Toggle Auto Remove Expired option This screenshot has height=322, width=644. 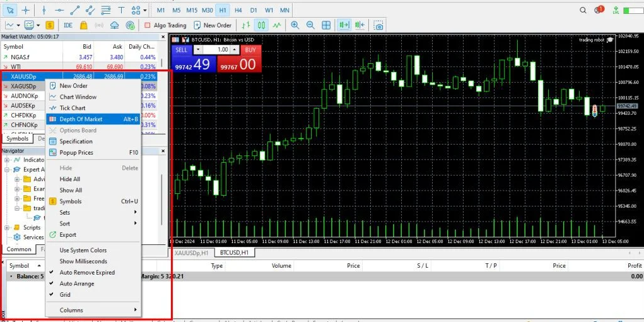[87, 273]
